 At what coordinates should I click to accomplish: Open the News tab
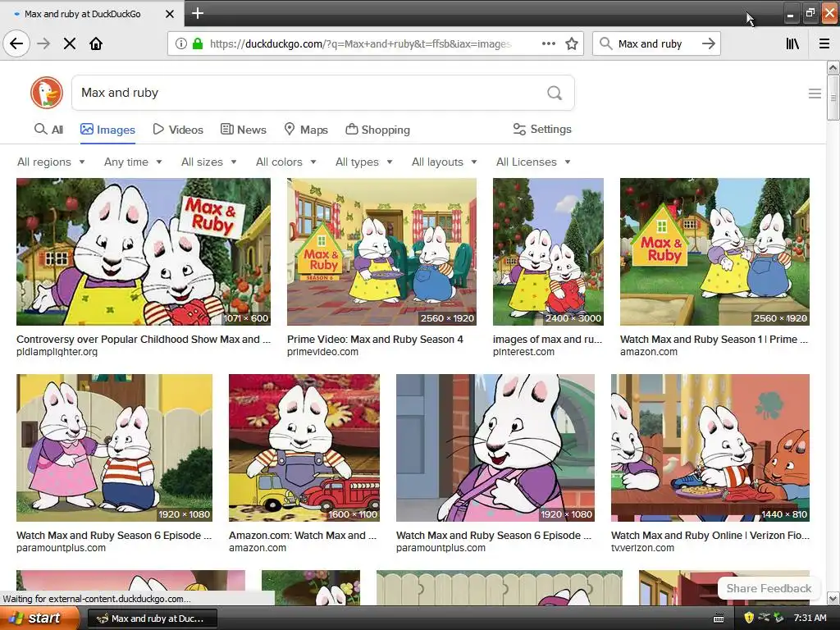tap(243, 129)
